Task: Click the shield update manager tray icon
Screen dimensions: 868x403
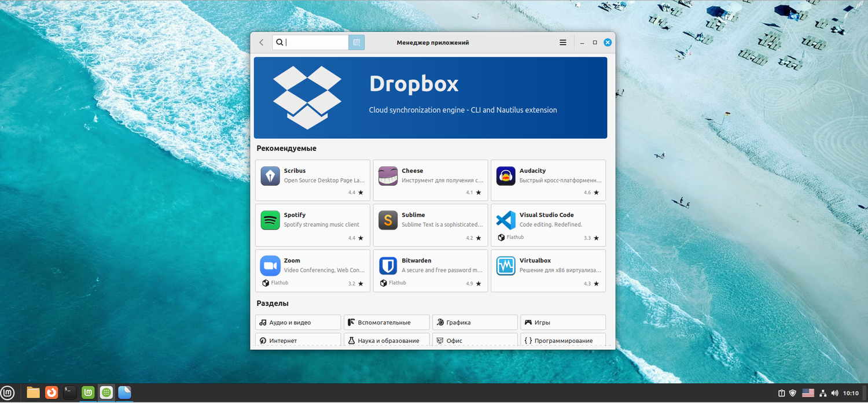Action: coord(793,393)
